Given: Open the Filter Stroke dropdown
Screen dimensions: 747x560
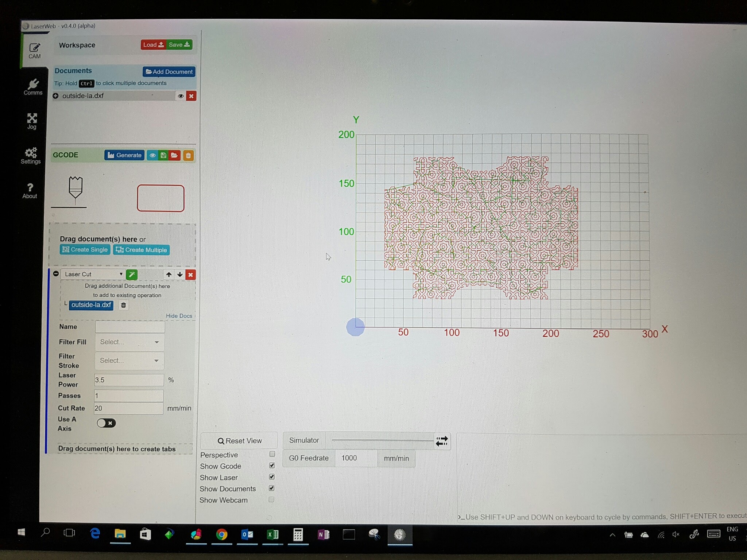Looking at the screenshot, I should coord(129,361).
